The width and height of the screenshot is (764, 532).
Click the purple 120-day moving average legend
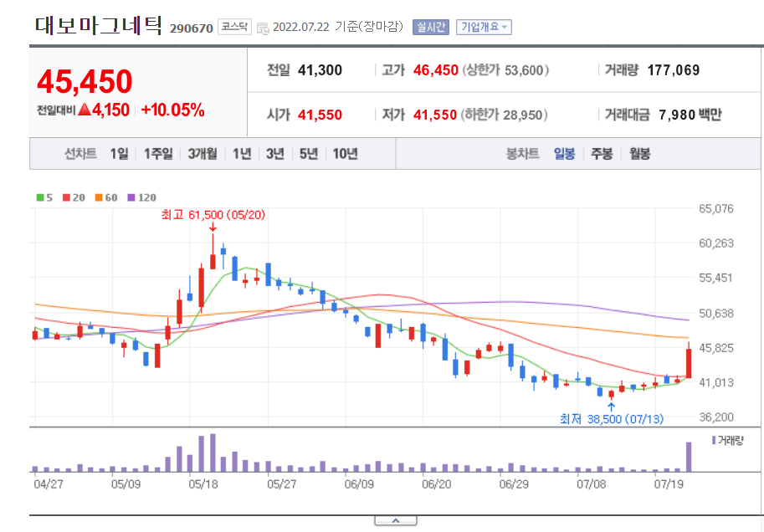(141, 197)
